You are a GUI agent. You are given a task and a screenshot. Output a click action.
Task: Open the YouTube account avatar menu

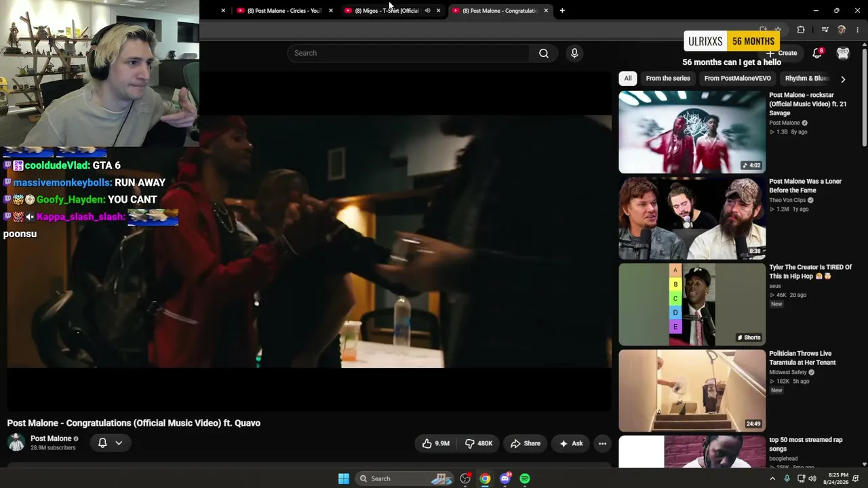pyautogui.click(x=843, y=53)
